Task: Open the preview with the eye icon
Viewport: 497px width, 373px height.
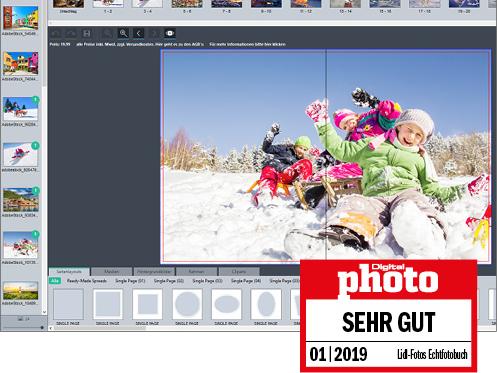Action: [x=170, y=33]
